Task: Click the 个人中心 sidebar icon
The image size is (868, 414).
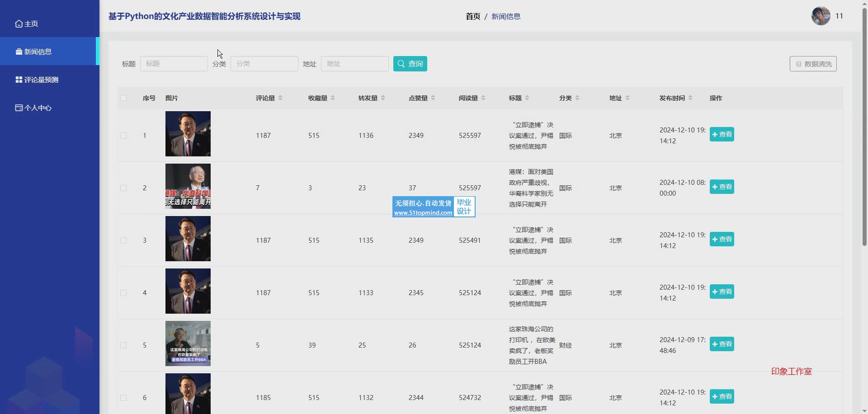Action: 19,108
